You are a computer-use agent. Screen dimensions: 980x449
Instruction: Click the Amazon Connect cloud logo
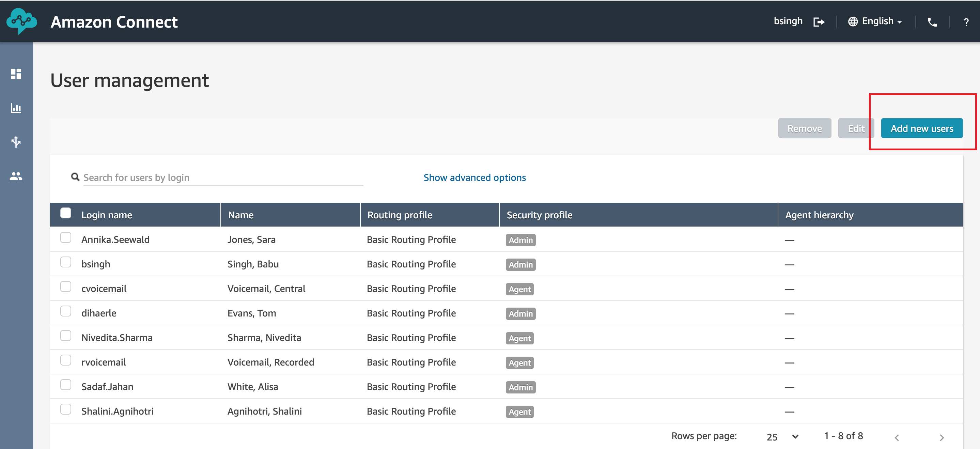(22, 21)
